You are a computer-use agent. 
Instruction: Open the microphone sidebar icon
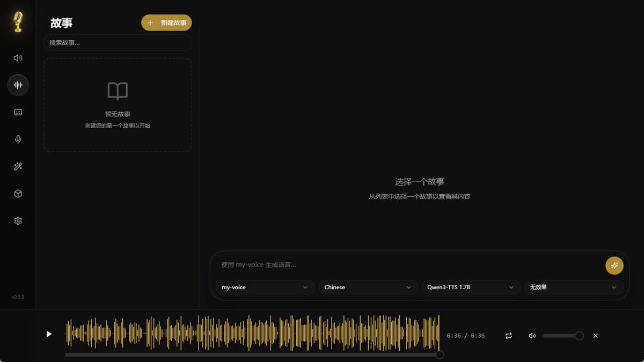point(18,139)
